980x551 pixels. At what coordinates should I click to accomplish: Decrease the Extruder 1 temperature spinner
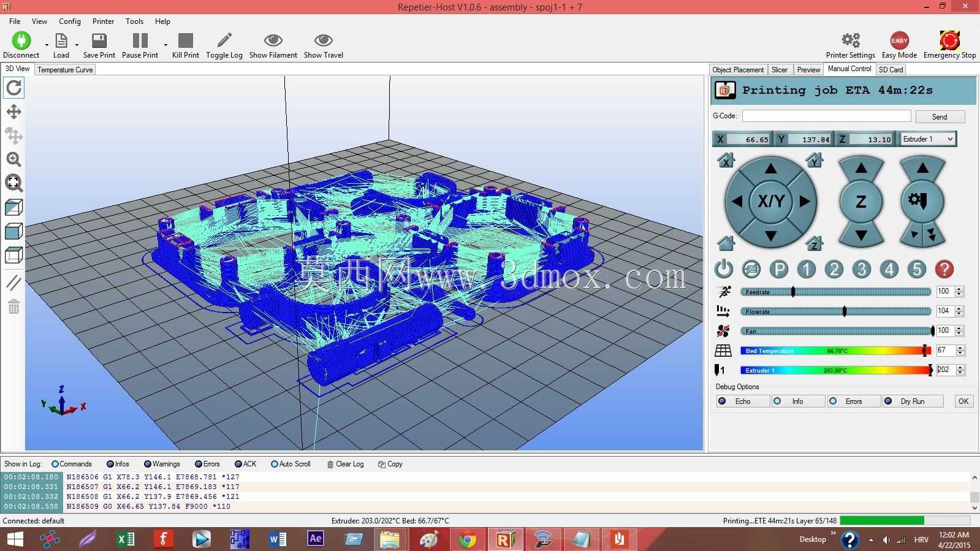tap(960, 373)
